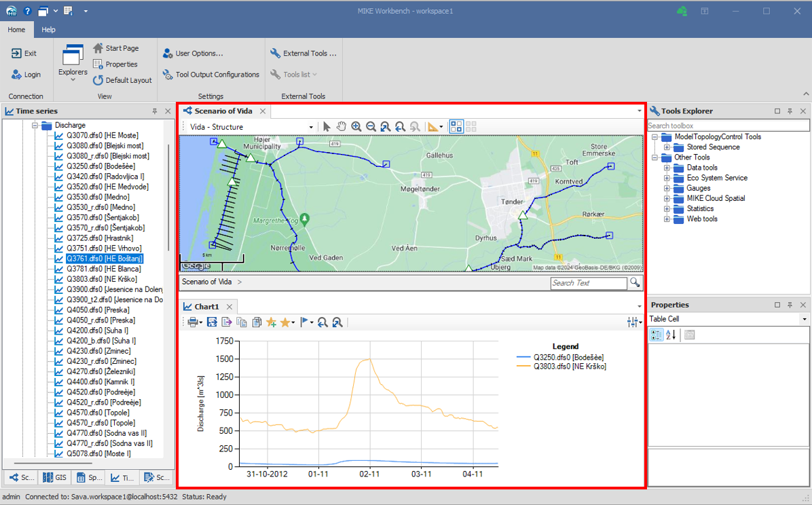
Task: Toggle the tiled view layout button
Action: click(456, 127)
